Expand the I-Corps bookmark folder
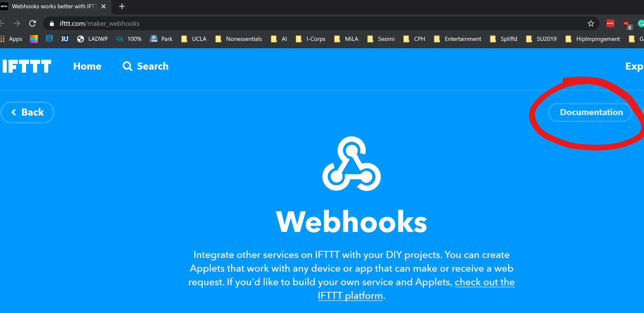The height and width of the screenshot is (313, 644). [310, 39]
